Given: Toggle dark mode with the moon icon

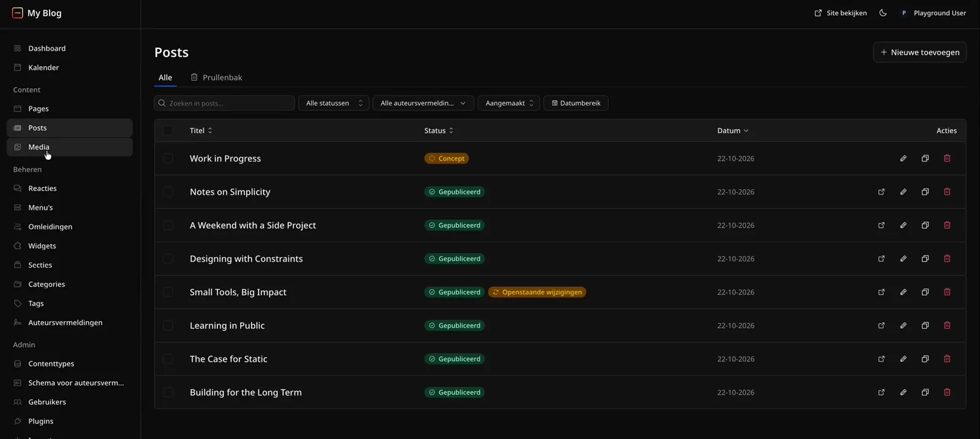Looking at the screenshot, I should (x=883, y=13).
